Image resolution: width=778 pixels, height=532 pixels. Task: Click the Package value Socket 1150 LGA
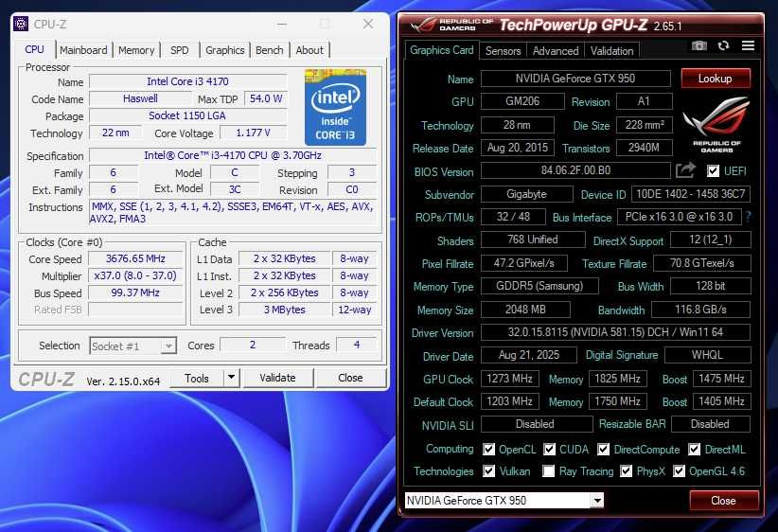coord(187,115)
